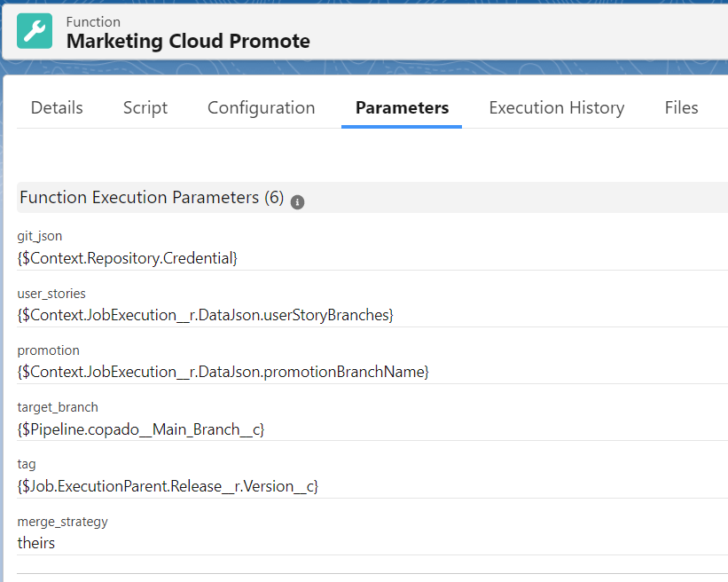
Task: Go to the Configuration tab
Action: 261,107
